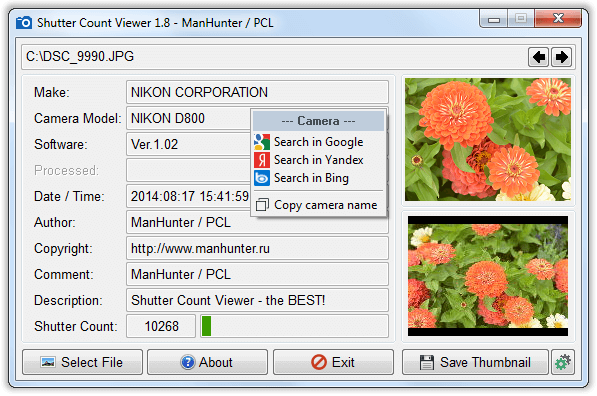Click the upper flower photo preview
The width and height of the screenshot is (597, 396).
[488, 139]
